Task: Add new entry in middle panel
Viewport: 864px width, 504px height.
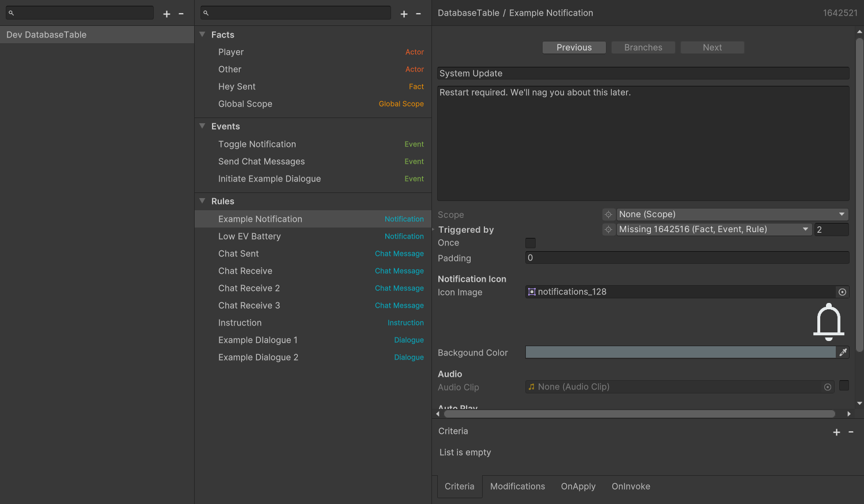Action: pos(404,14)
